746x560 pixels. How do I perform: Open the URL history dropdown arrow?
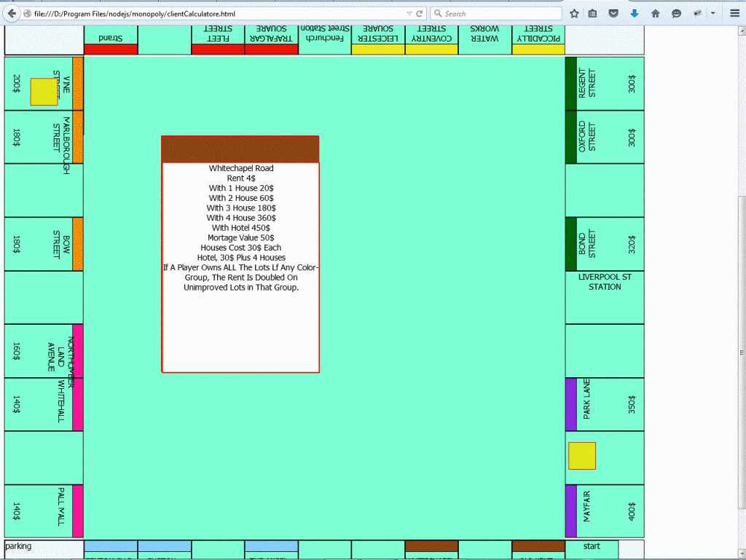tap(409, 14)
